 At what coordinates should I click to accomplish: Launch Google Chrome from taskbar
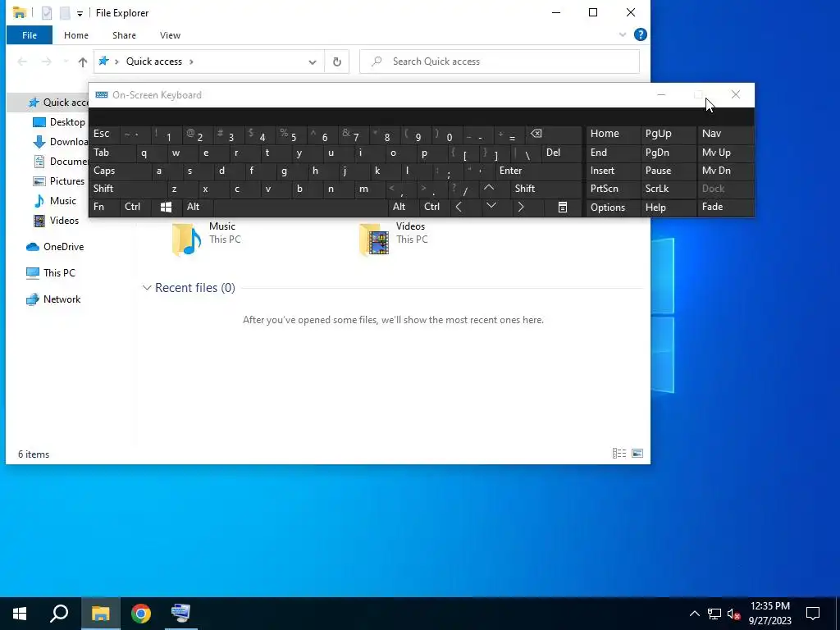click(x=141, y=614)
